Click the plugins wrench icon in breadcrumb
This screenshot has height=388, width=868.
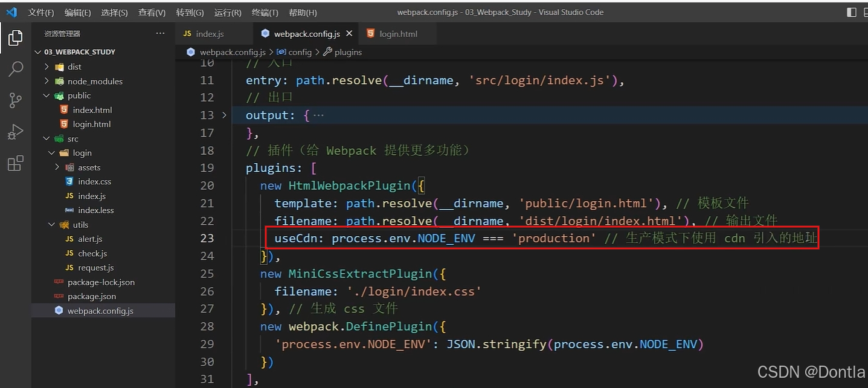328,52
